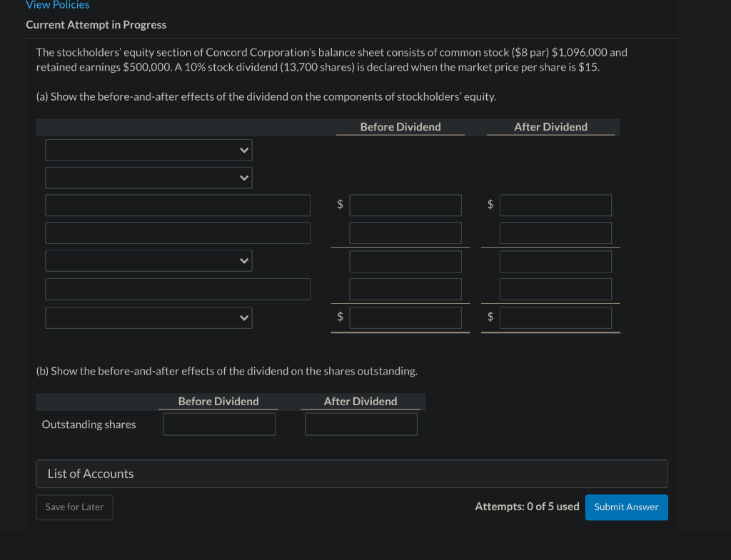Viewport: 731px width, 560px height.
Task: Click the sixth-row account label text field
Action: click(x=178, y=288)
